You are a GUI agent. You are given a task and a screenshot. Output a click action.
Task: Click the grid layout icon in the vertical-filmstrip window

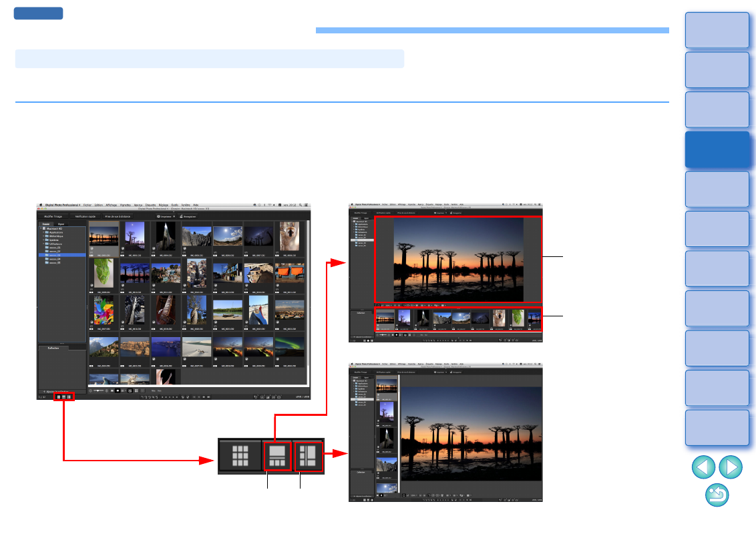pos(365,500)
